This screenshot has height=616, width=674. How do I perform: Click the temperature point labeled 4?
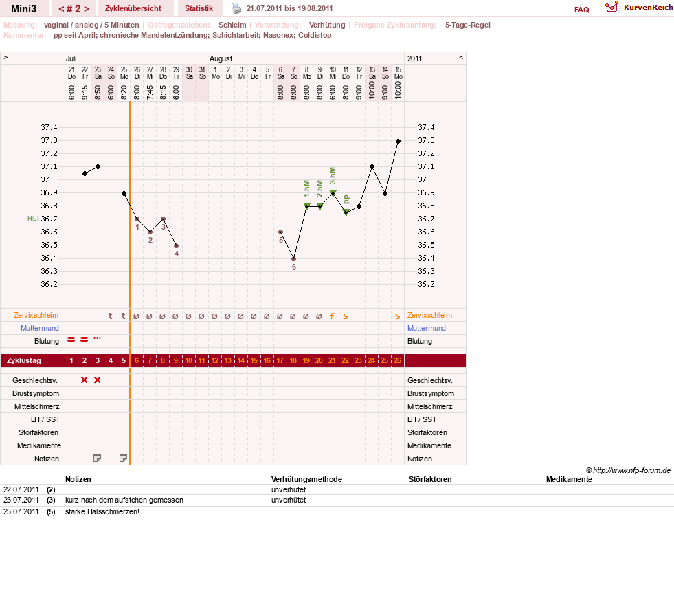click(x=177, y=246)
